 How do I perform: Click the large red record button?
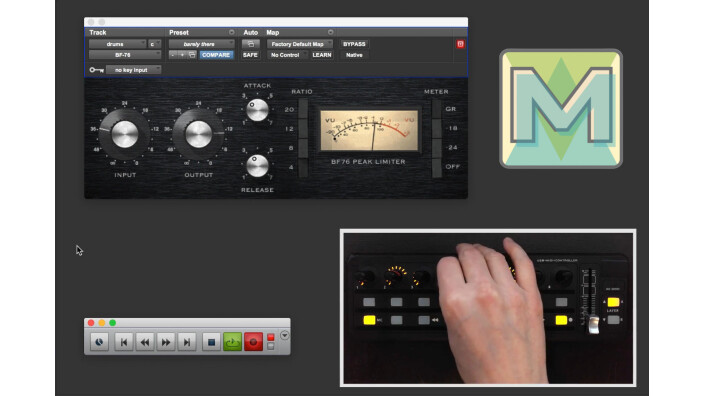coord(253,342)
